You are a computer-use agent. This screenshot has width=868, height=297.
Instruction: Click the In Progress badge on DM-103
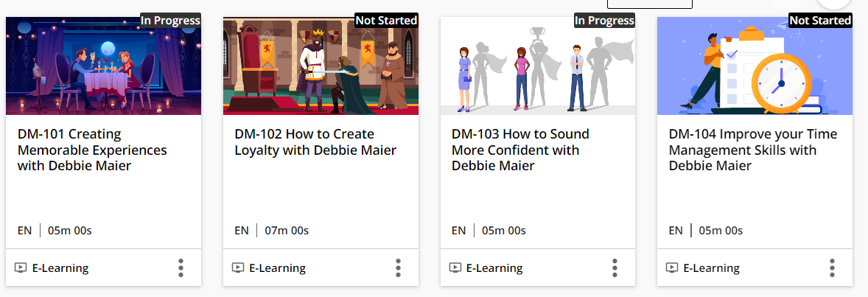tap(604, 21)
